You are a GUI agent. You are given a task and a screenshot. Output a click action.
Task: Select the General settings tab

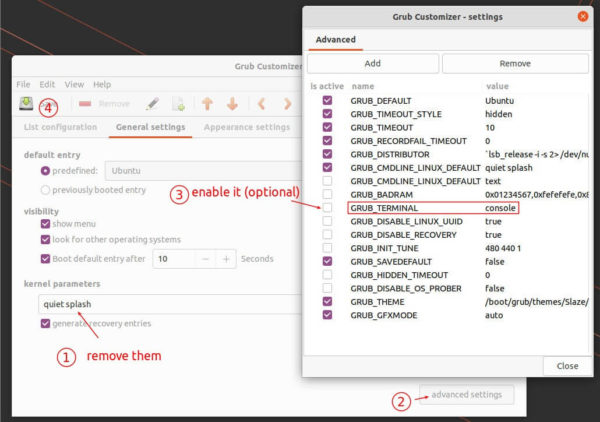(150, 127)
